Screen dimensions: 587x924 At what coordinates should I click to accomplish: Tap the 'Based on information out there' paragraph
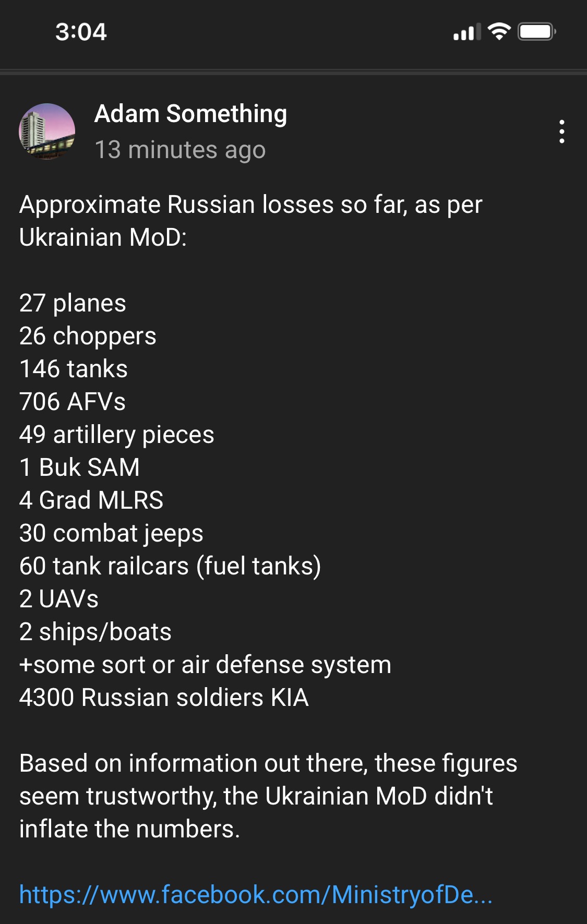268,796
